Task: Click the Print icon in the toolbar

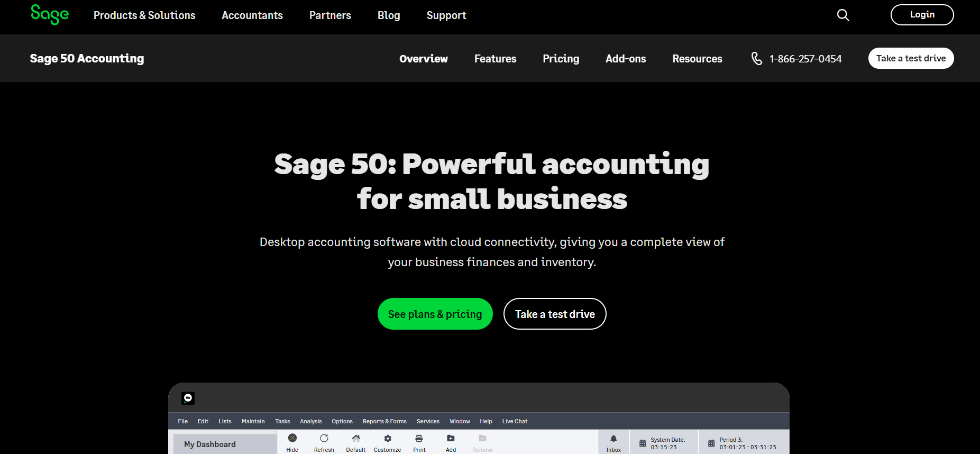Action: pyautogui.click(x=419, y=438)
